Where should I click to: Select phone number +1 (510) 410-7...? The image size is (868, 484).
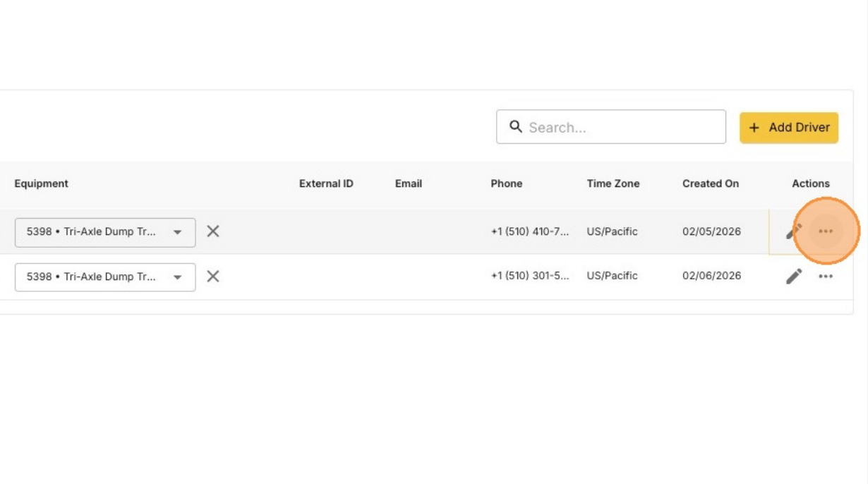530,231
